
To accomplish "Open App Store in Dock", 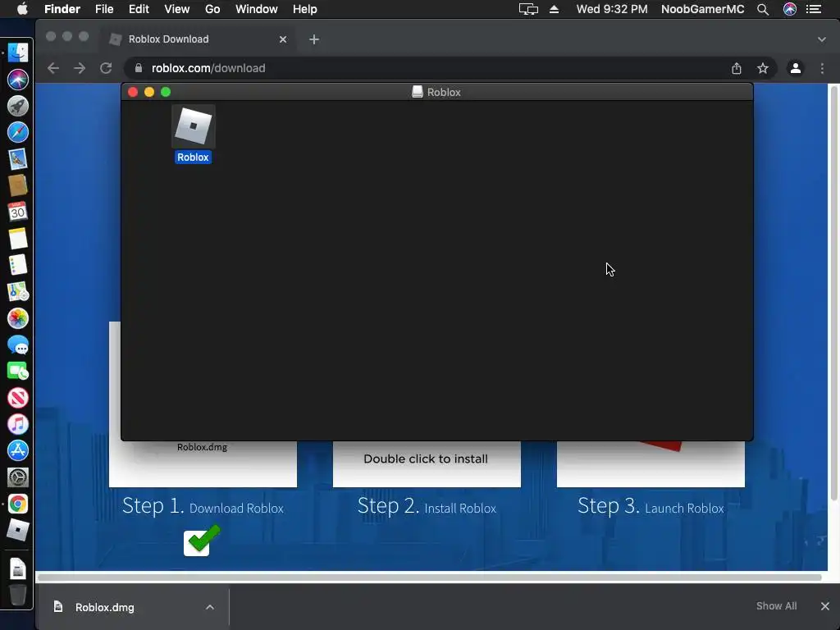I will tap(18, 450).
